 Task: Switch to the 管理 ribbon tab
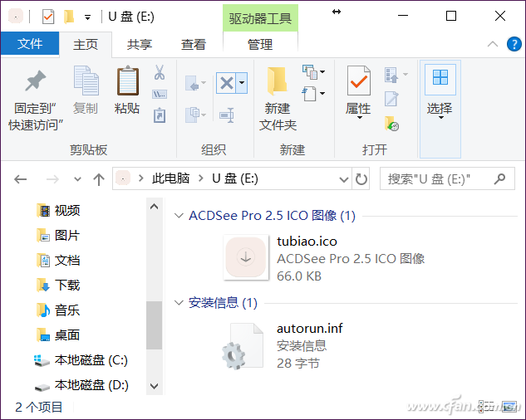click(260, 45)
